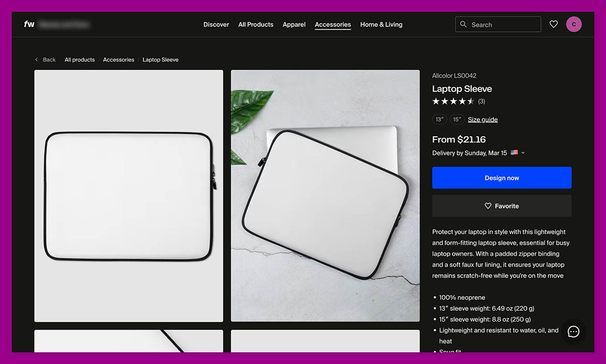Screen dimensions: 606x364
Task: Open Apparel from the navigation
Action: tap(294, 24)
